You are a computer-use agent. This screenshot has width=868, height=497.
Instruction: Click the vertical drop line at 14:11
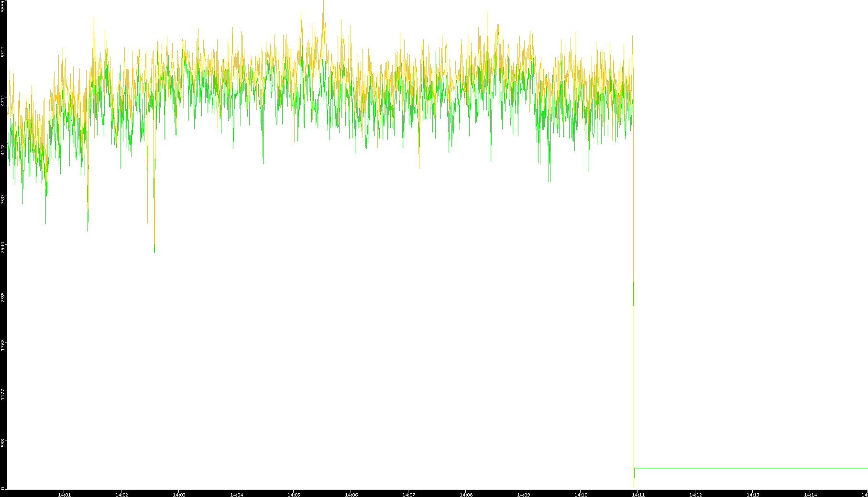pos(634,383)
